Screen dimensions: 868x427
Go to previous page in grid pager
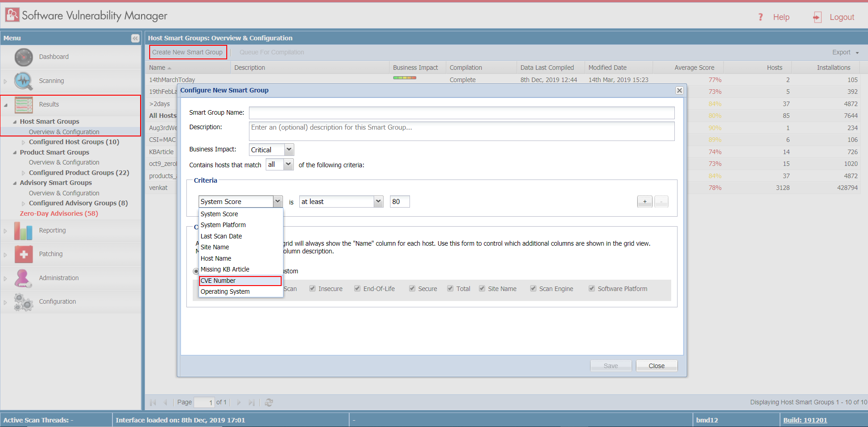(x=165, y=403)
